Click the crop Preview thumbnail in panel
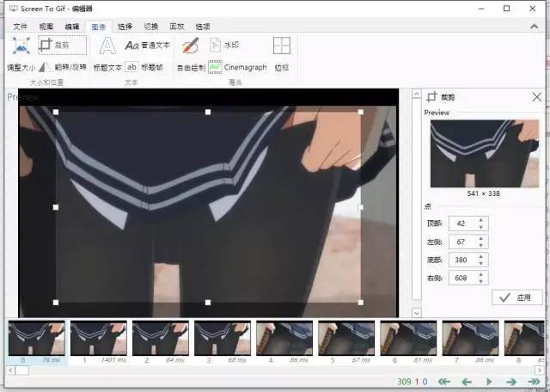 485,153
